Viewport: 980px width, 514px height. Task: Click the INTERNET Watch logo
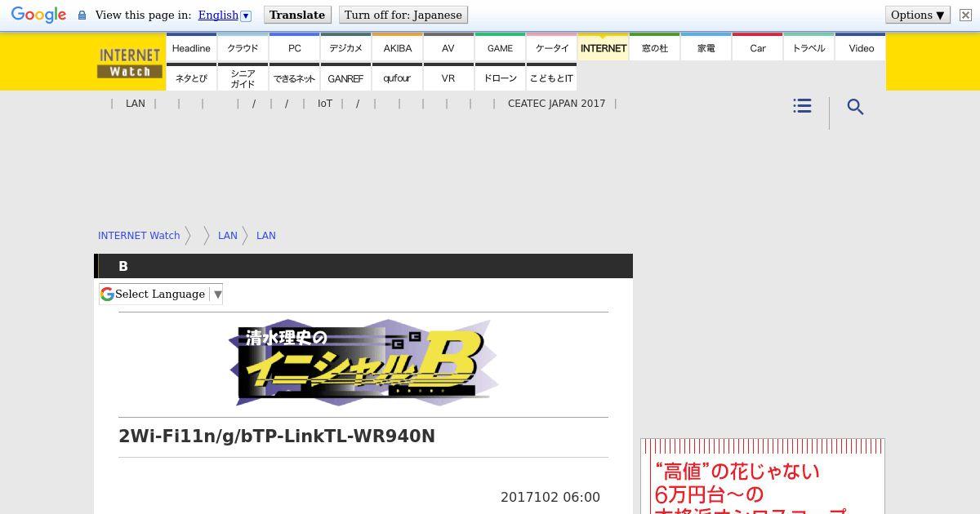pyautogui.click(x=130, y=63)
